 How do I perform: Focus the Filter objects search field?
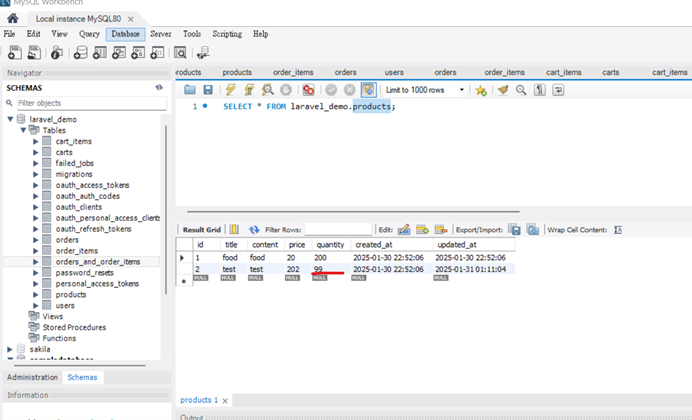pos(92,103)
